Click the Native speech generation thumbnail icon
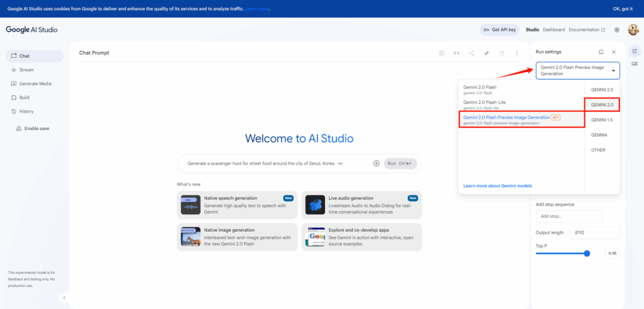The height and width of the screenshot is (309, 644). [x=191, y=205]
